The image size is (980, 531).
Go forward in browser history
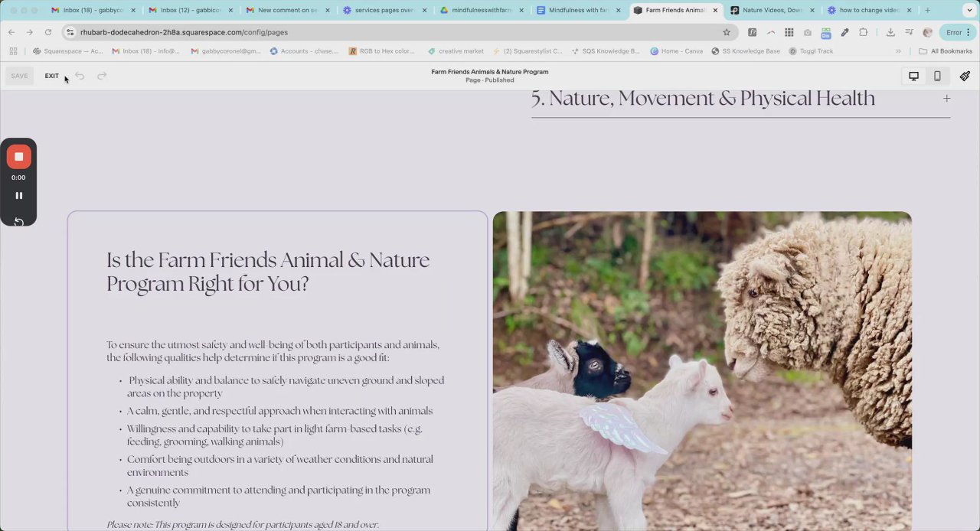click(29, 32)
